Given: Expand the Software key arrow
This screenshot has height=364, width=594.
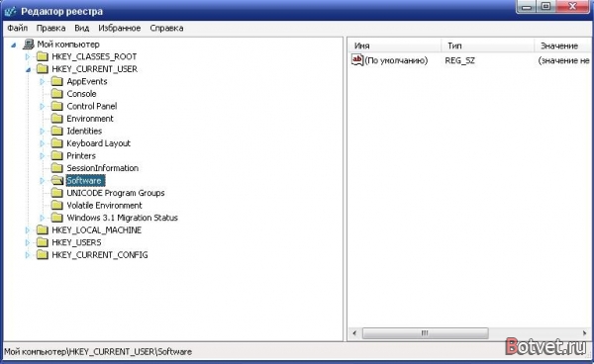Looking at the screenshot, I should coord(42,181).
